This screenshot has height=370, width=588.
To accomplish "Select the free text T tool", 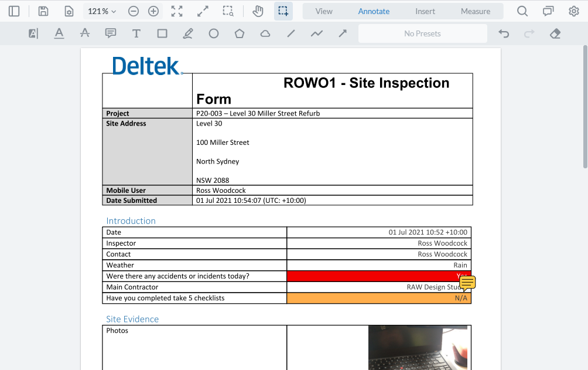I will click(136, 34).
